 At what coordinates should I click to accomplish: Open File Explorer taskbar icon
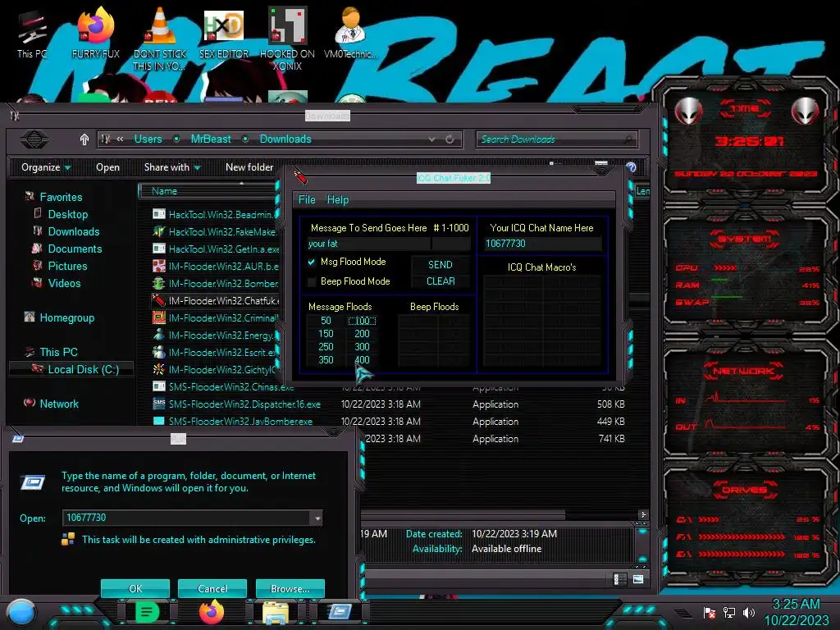click(276, 612)
